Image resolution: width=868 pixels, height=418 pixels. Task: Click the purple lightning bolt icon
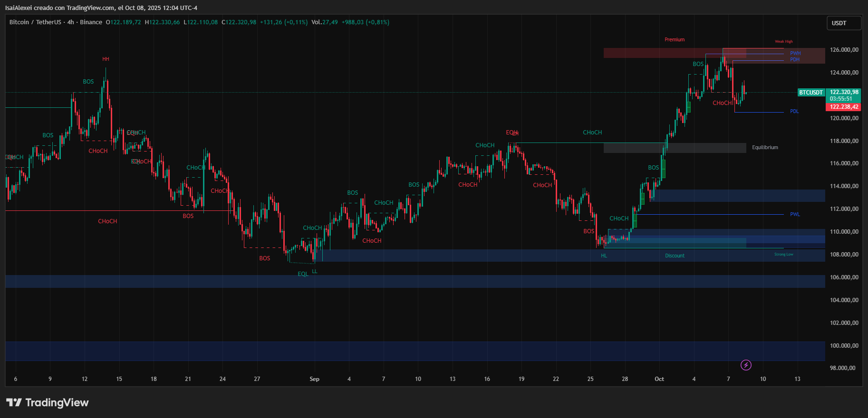coord(746,365)
